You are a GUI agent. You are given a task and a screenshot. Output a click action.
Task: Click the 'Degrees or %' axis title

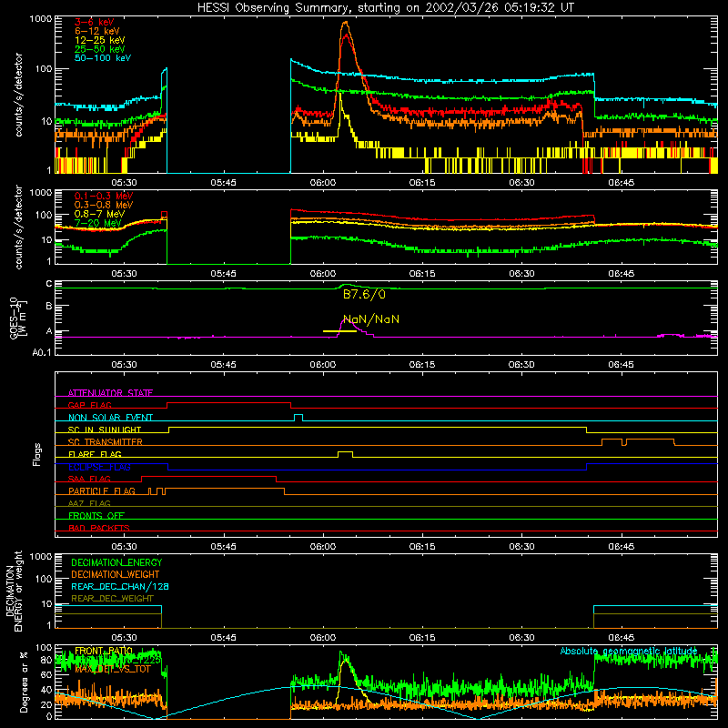click(24, 682)
